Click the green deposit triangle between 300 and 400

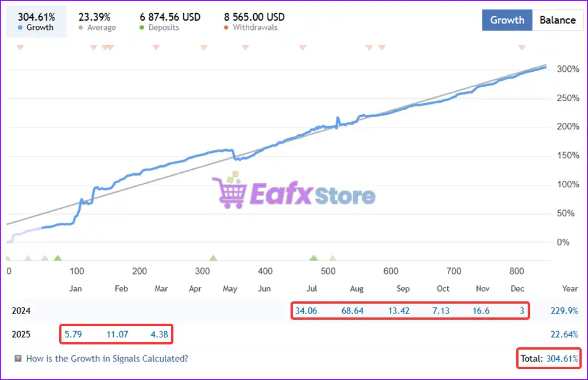click(x=213, y=258)
